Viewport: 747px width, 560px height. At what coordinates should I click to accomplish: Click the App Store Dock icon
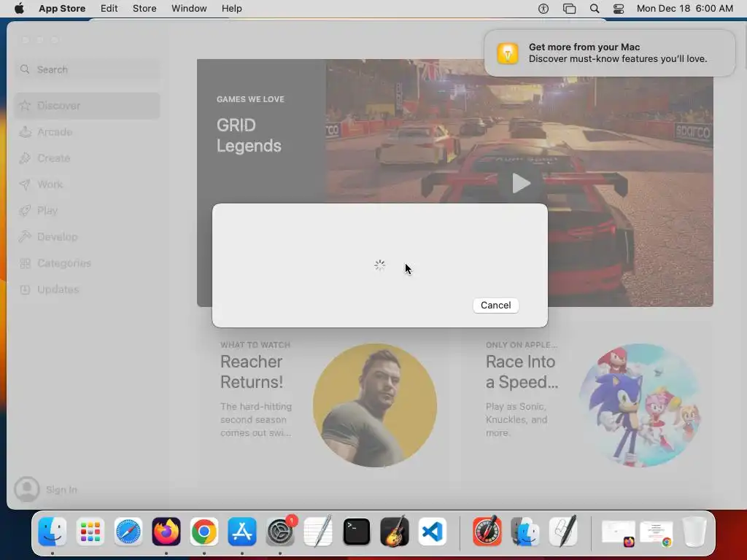pos(242,532)
